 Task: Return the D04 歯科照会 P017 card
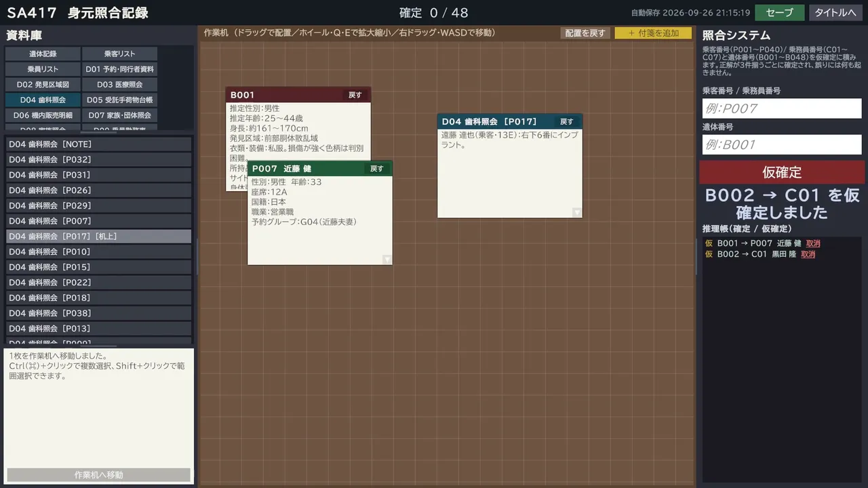pos(567,122)
